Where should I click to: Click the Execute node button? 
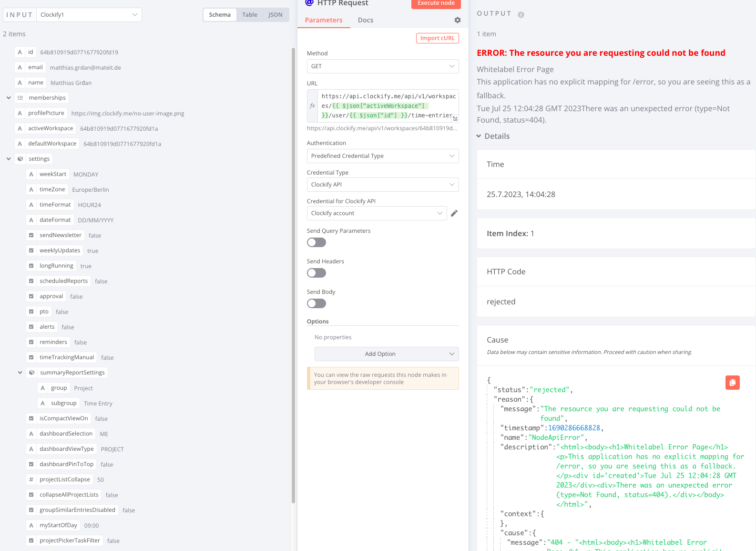(436, 4)
